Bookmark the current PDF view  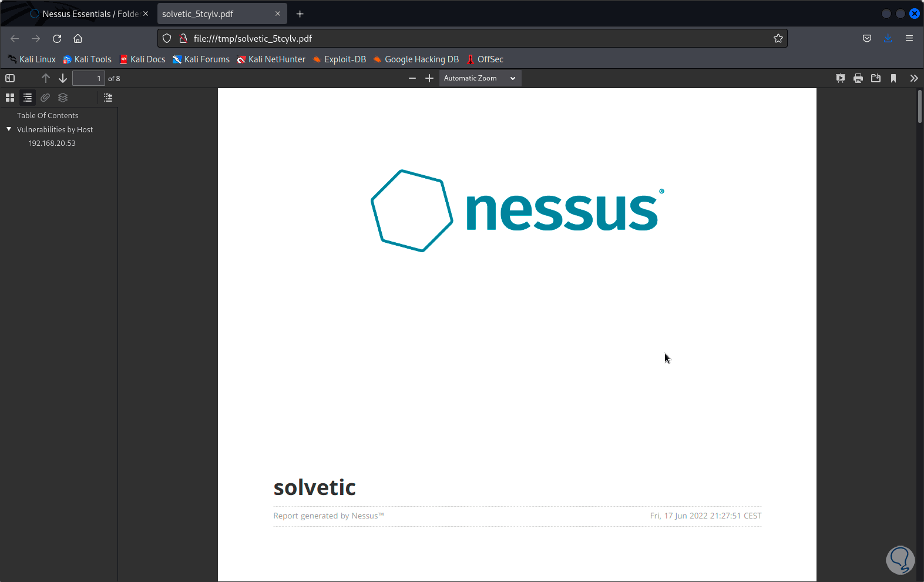893,78
